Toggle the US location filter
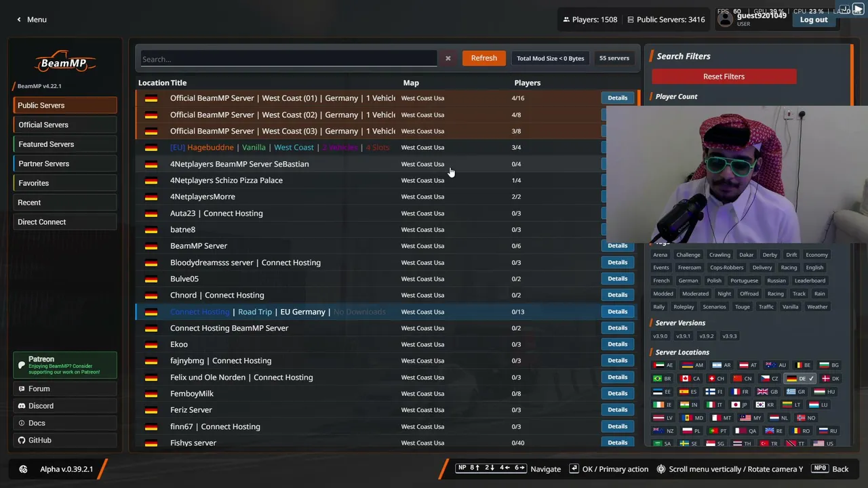 point(823,443)
